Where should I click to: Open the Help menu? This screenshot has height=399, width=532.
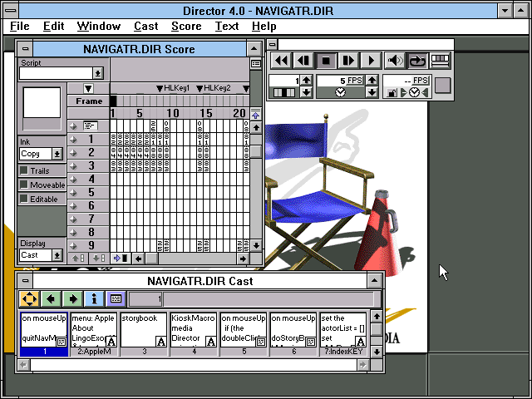pos(264,26)
